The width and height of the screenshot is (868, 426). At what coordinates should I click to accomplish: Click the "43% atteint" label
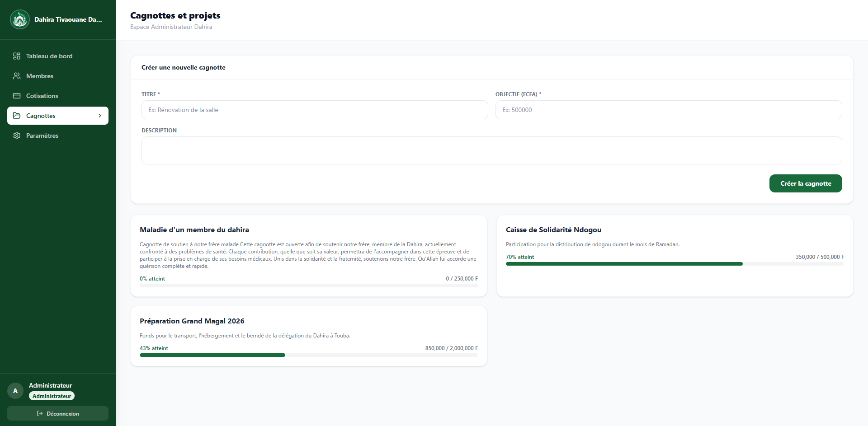coord(154,348)
